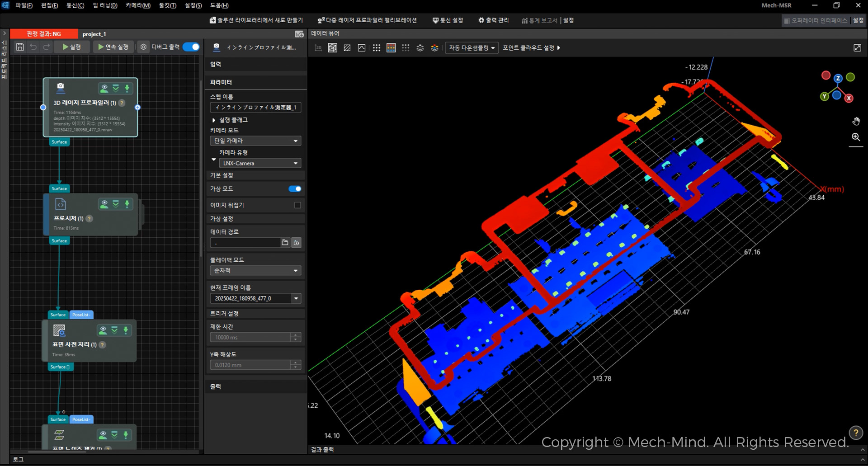Click the double-chevron icon on 프로시저 node

click(116, 204)
